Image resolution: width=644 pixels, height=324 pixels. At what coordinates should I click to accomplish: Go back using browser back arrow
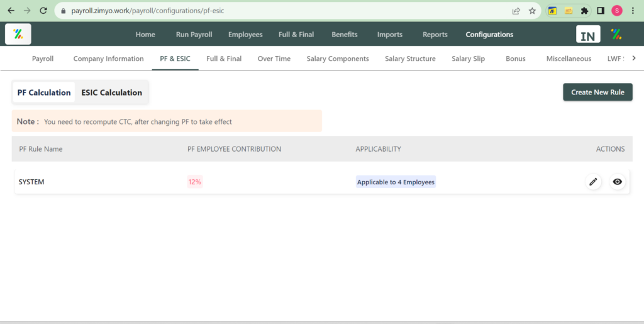11,11
